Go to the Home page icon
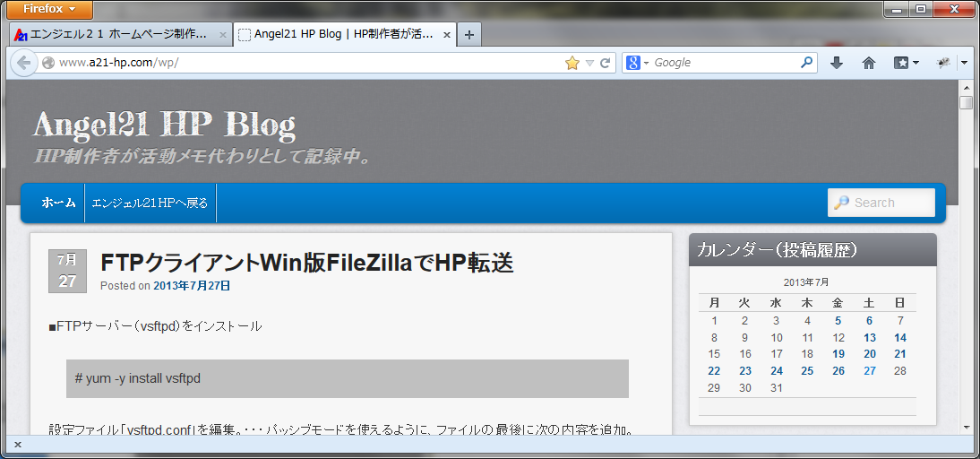The image size is (980, 459). 869,63
